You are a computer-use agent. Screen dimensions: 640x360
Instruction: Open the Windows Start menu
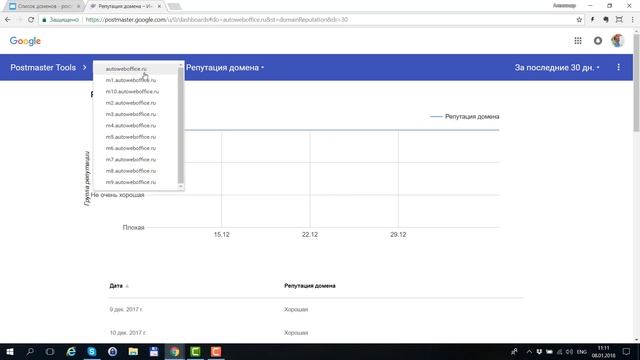click(10, 351)
